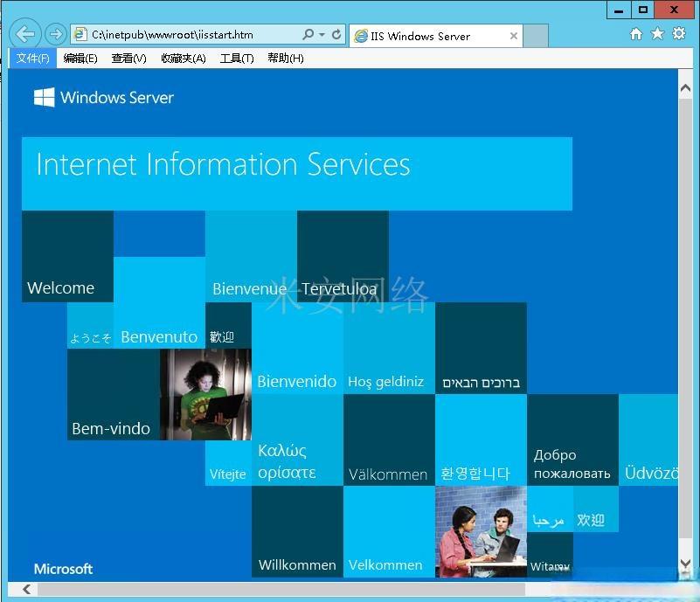Open the 帮助(H) menu
Screen dimensions: 700x602
(x=285, y=59)
